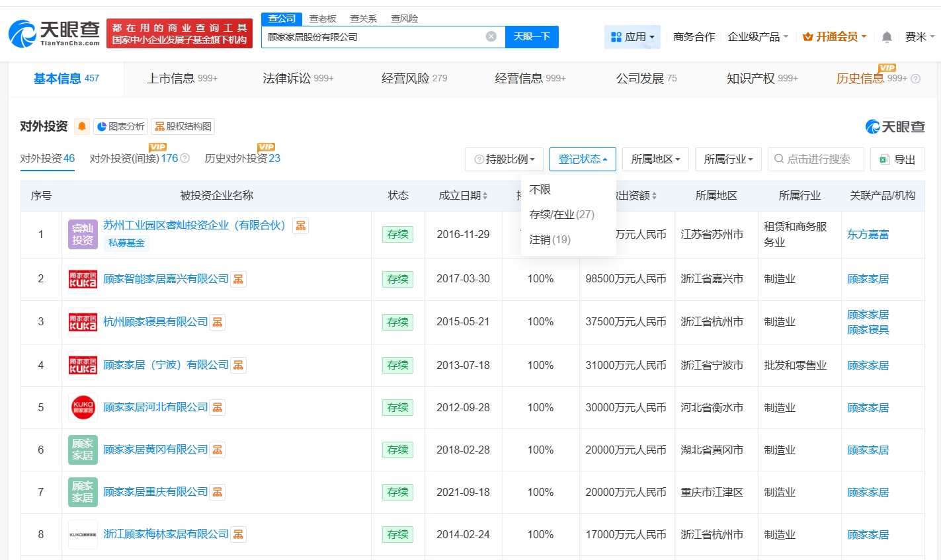Viewport: 941px width, 560px height.
Task: Click the help icon beside 历史信息 tab
Action: (x=916, y=79)
